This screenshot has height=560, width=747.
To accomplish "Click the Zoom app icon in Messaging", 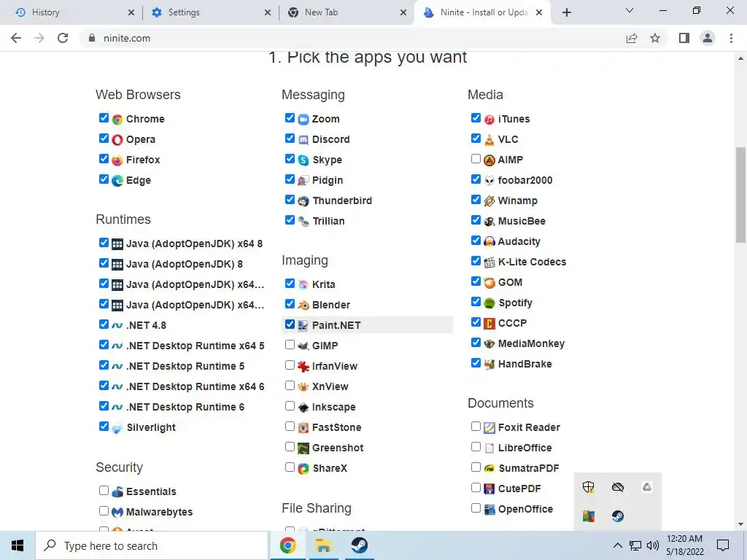I will (303, 119).
